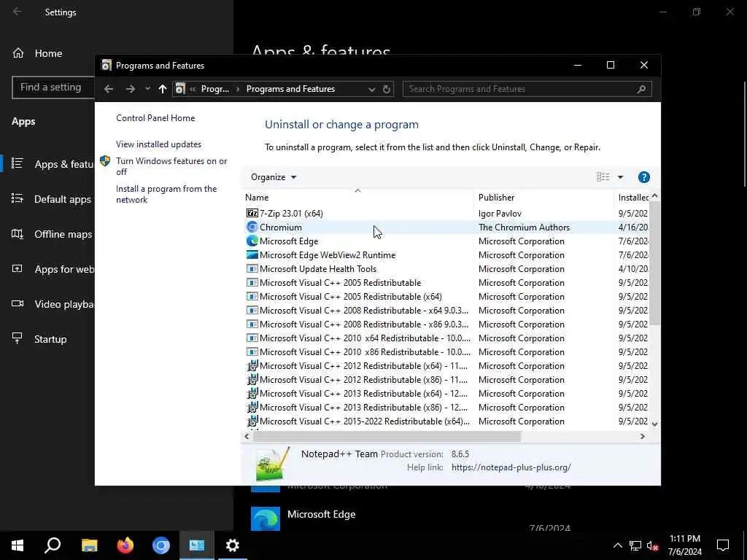Select Visual C++ 2005 Redistributable (x64) entry

pos(351,296)
